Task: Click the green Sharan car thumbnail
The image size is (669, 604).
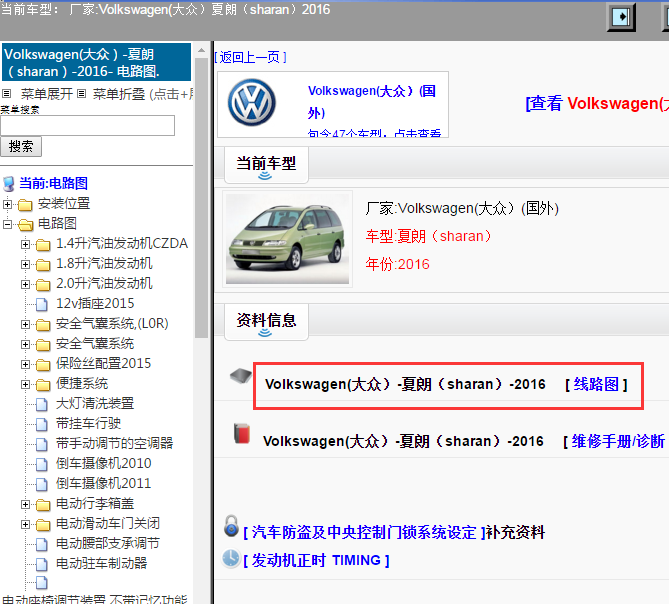Action: tap(287, 239)
